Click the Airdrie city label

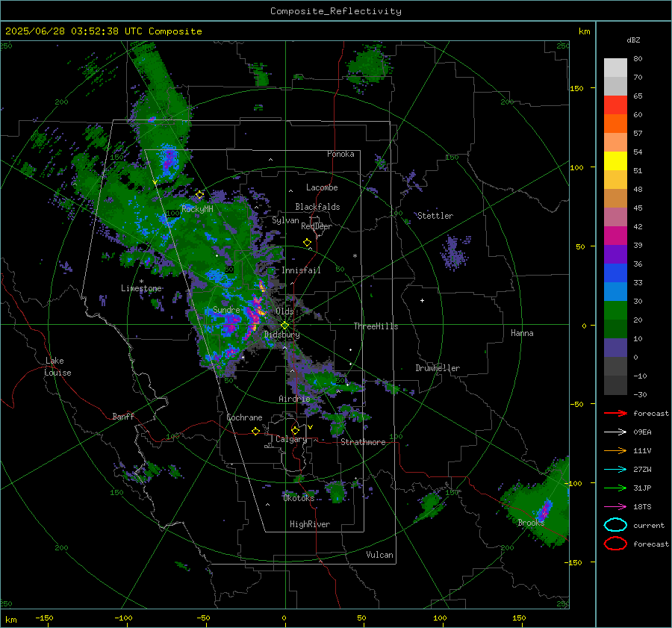294,399
